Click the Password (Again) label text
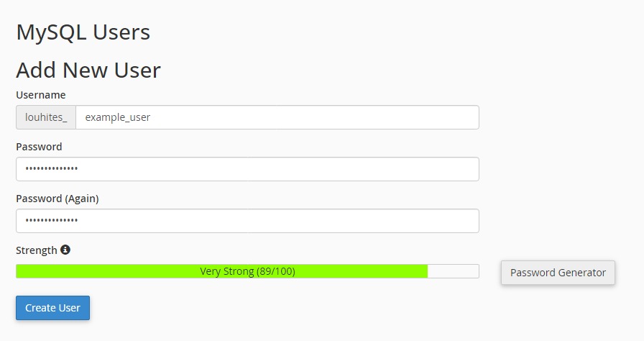The width and height of the screenshot is (644, 341). [57, 199]
